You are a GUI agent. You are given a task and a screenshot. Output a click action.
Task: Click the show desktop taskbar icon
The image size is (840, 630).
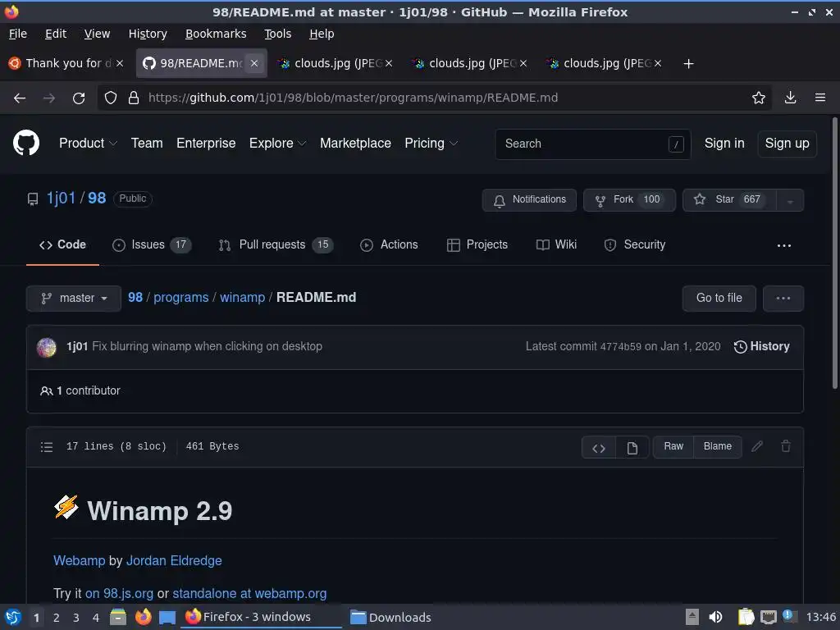coord(167,618)
